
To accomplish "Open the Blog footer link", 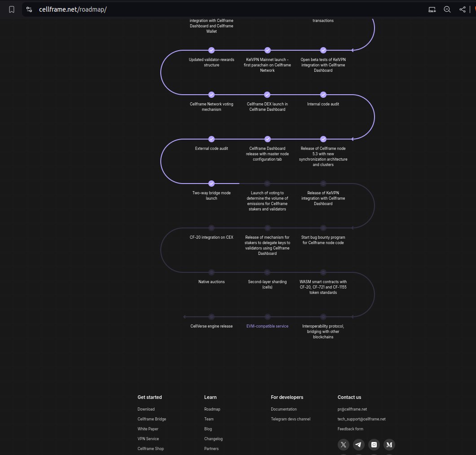I will (208, 429).
